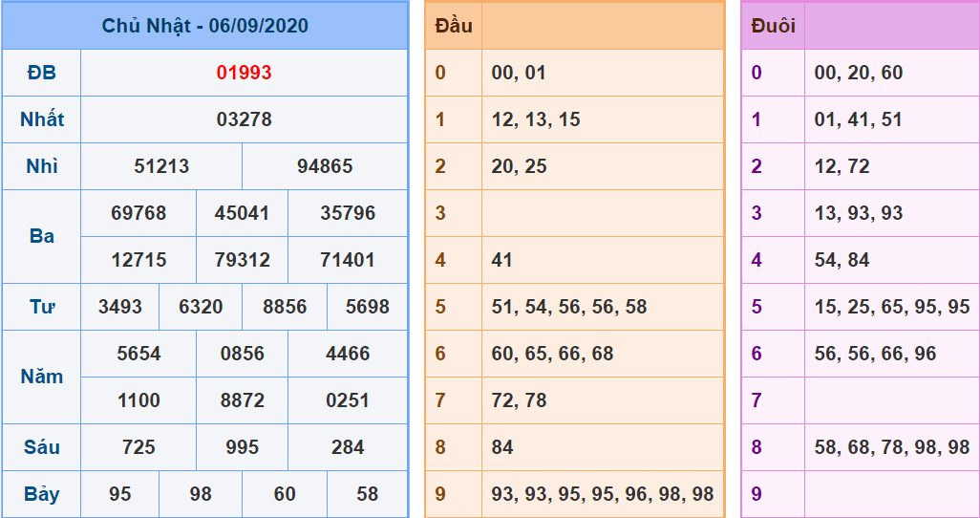Click the Nhất row label
980x518 pixels.
(x=42, y=119)
